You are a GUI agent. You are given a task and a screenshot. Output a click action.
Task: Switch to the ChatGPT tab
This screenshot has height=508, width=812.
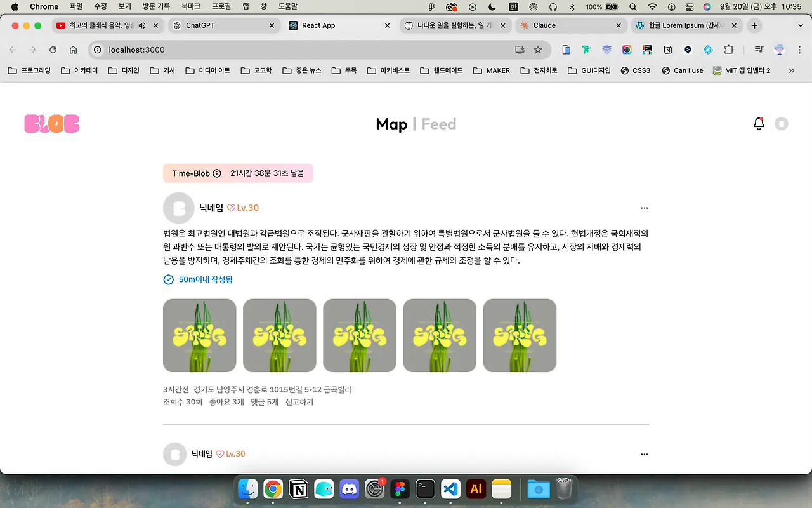point(223,25)
